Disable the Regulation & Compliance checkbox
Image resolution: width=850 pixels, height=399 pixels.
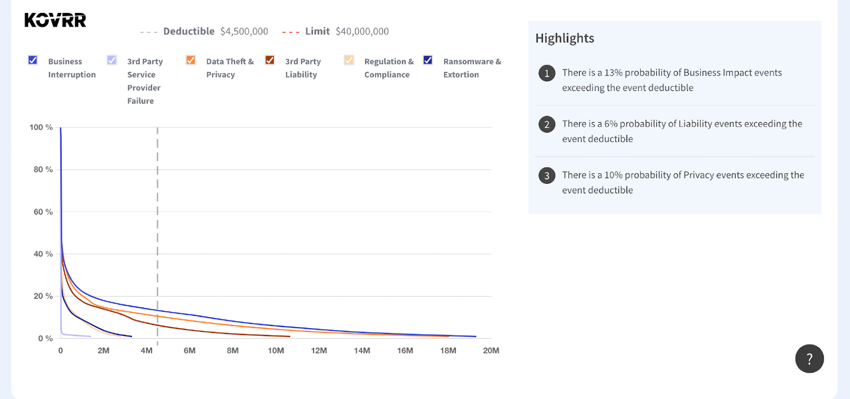click(x=349, y=60)
